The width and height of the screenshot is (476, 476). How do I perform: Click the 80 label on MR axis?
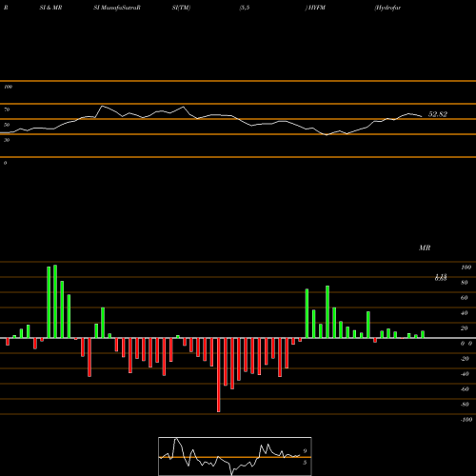pyautogui.click(x=465, y=283)
